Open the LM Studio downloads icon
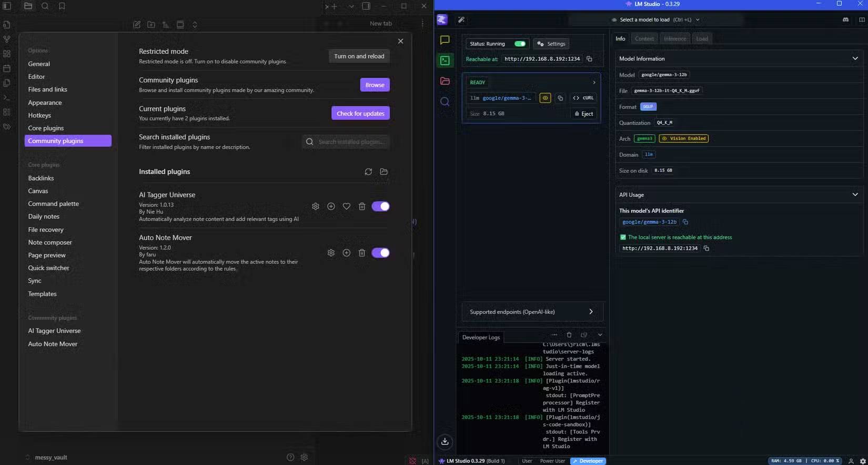 445,441
